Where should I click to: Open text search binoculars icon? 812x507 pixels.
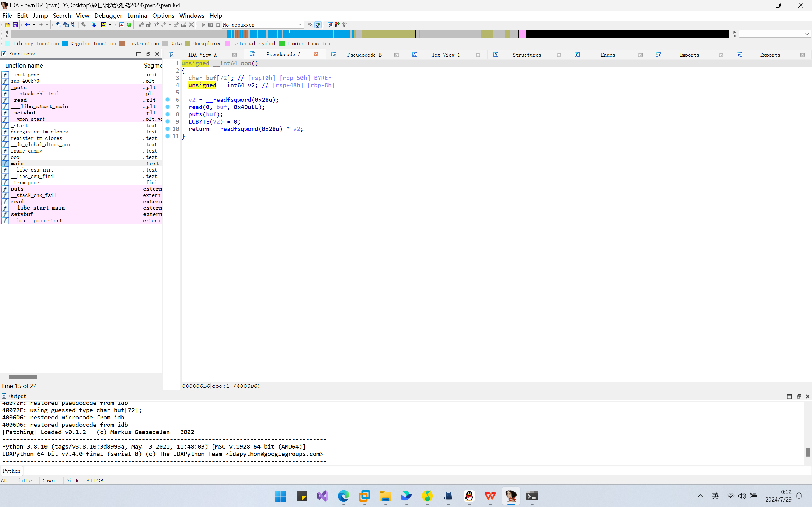(66, 25)
